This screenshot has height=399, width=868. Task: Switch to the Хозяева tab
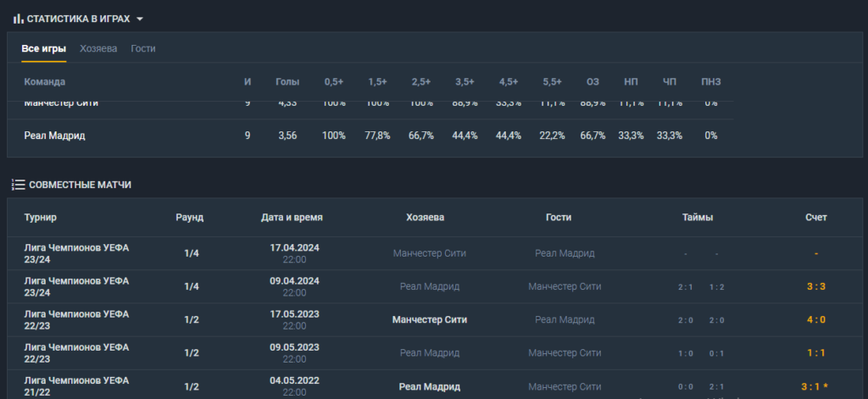[x=98, y=48]
